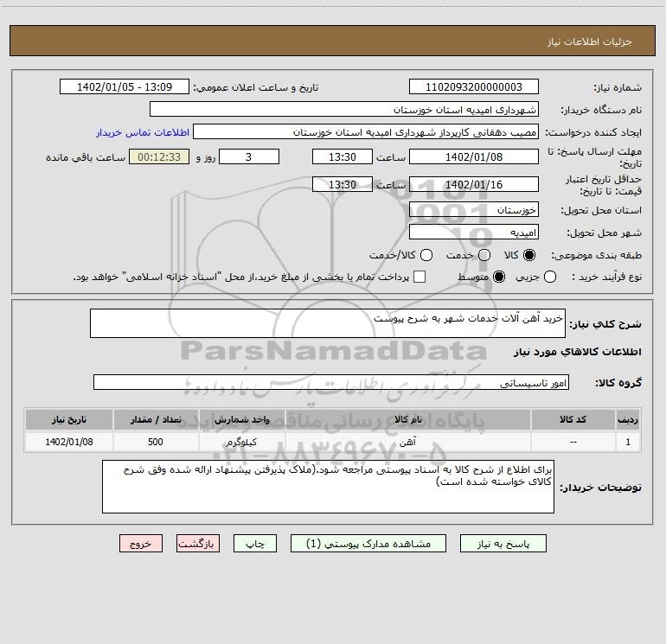Click the تعداد / مقدار column header
The image size is (666, 644).
[156, 419]
